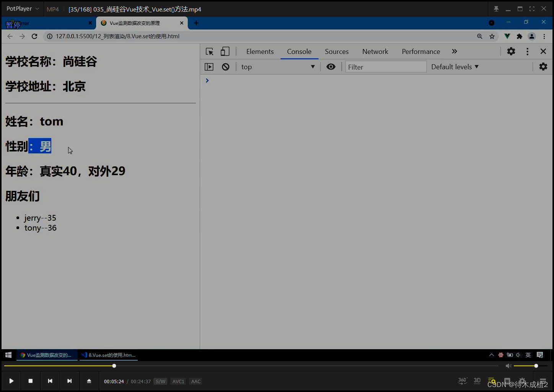Open the PotPlayer main menu dropdown
This screenshot has height=392, width=554.
[23, 8]
